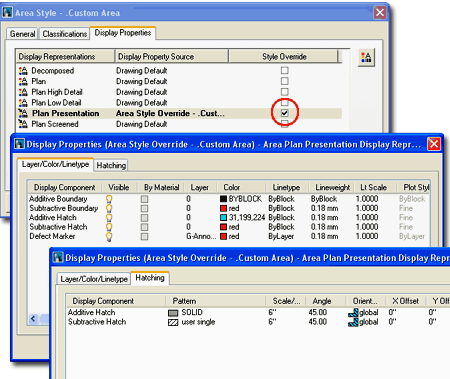Click the Display Property Source column header
Image resolution: width=450 pixels, height=379 pixels.
pos(172,57)
